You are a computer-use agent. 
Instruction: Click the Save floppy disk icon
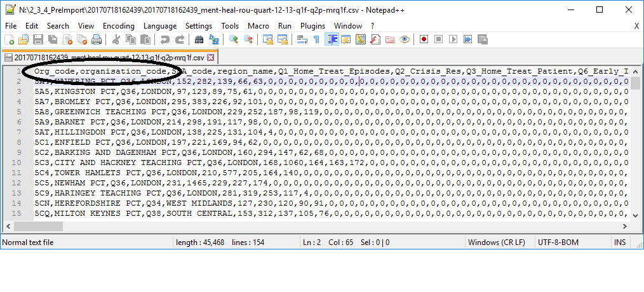37,39
